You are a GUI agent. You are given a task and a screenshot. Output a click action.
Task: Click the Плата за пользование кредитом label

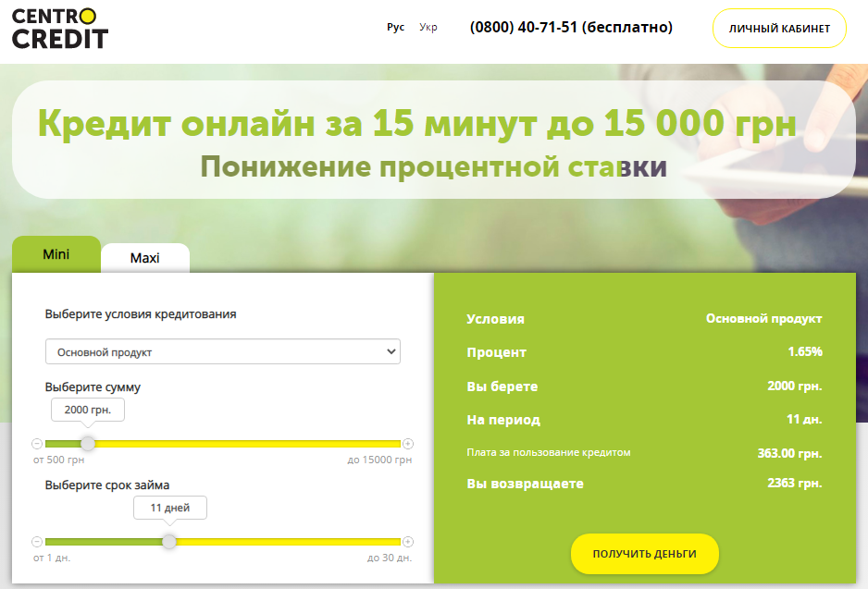click(549, 452)
